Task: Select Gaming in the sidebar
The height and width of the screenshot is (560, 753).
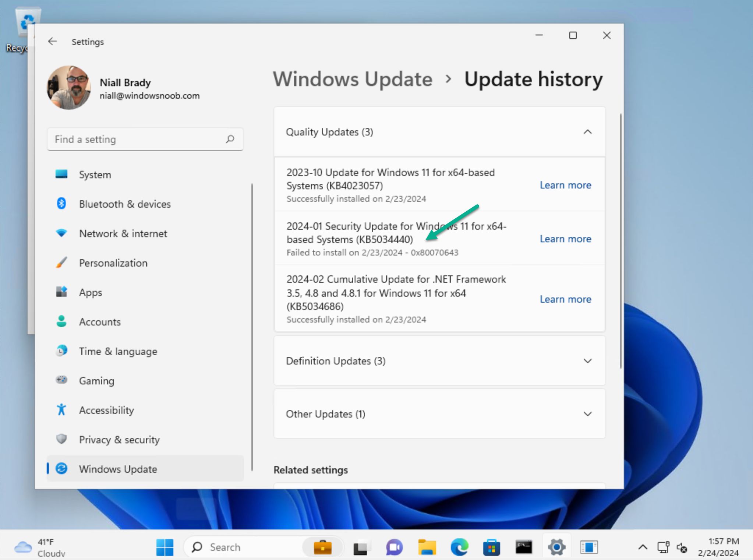Action: 145,381
